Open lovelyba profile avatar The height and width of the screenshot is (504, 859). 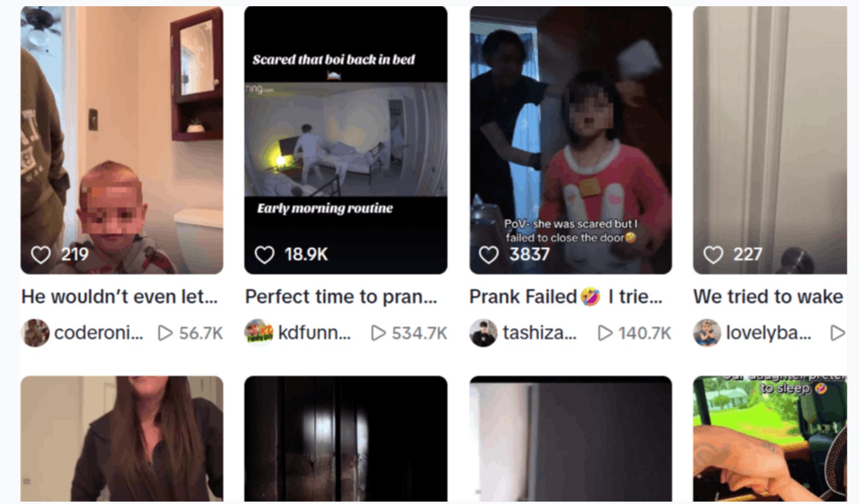(707, 333)
